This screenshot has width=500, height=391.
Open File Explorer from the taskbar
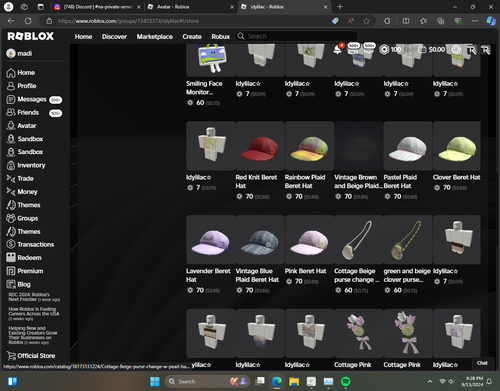coord(294,381)
